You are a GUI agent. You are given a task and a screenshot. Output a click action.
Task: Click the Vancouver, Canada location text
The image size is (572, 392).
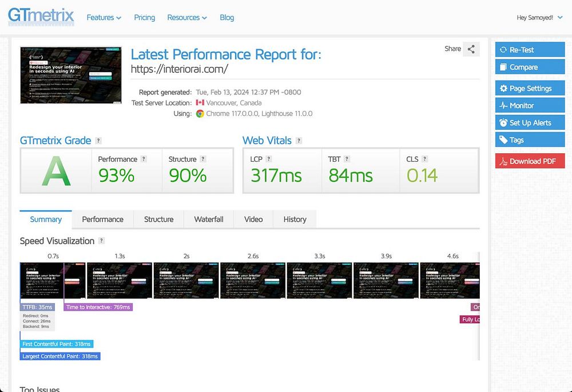pos(234,103)
